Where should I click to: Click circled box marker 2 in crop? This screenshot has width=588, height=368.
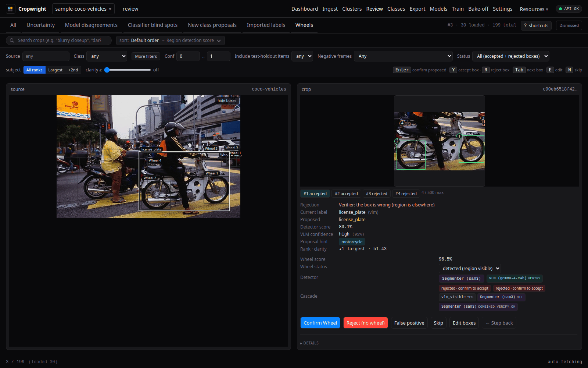pyautogui.click(x=397, y=141)
